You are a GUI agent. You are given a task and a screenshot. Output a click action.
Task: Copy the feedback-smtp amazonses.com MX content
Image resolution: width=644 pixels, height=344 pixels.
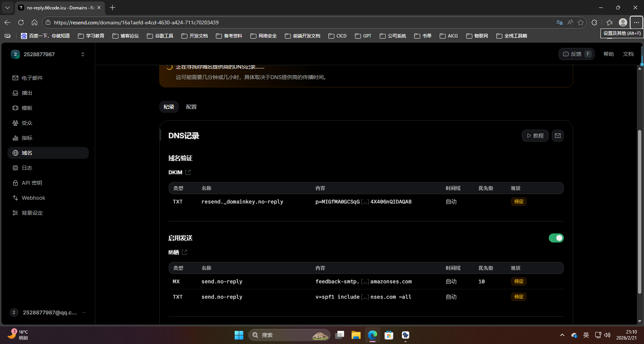[364, 281]
